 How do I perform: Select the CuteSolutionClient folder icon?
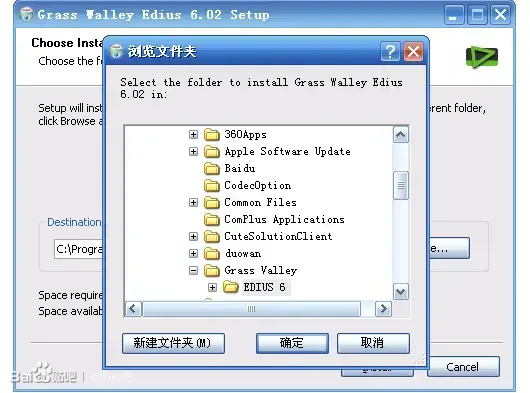pyautogui.click(x=212, y=237)
